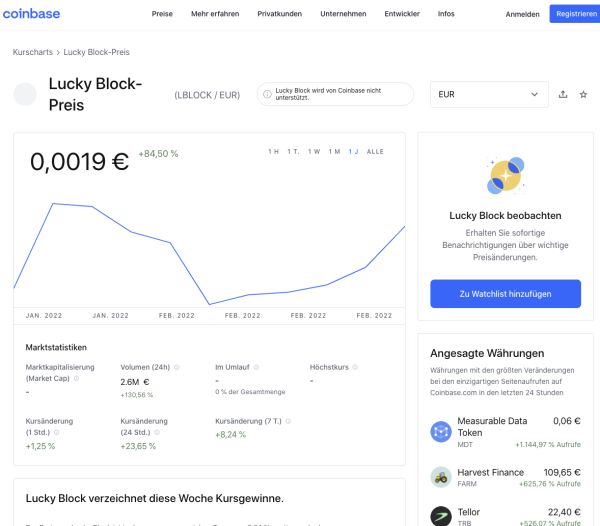Select the ALLE chart range
Viewport: 600px width, 526px height.
(375, 152)
